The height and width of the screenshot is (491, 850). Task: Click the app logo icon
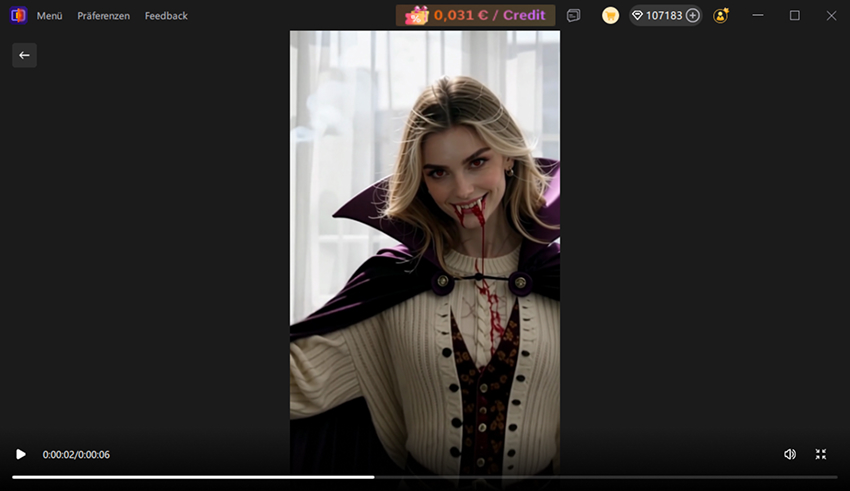tap(18, 15)
